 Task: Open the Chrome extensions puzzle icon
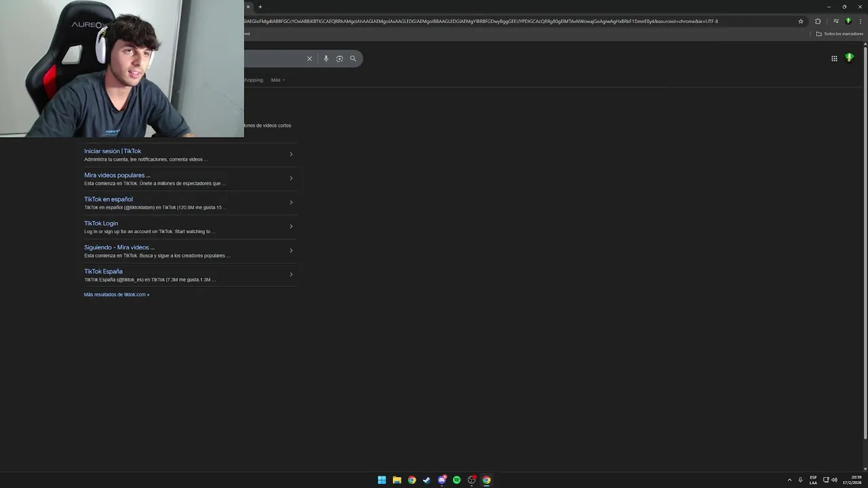818,21
